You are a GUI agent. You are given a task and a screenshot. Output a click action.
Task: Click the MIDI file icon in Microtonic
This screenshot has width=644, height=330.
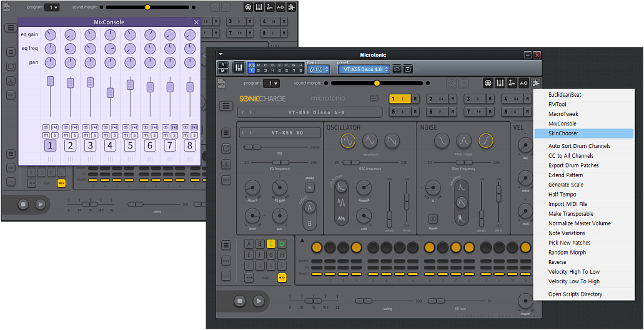221,84
